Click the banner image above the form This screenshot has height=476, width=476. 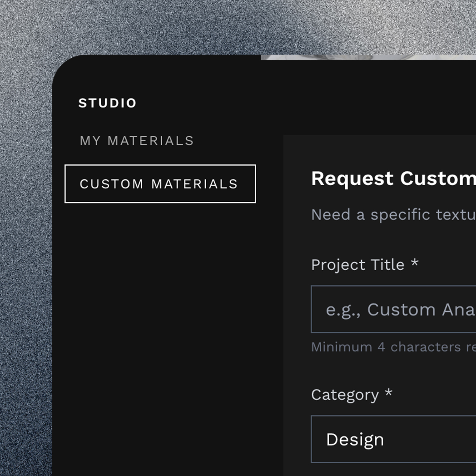click(368, 57)
